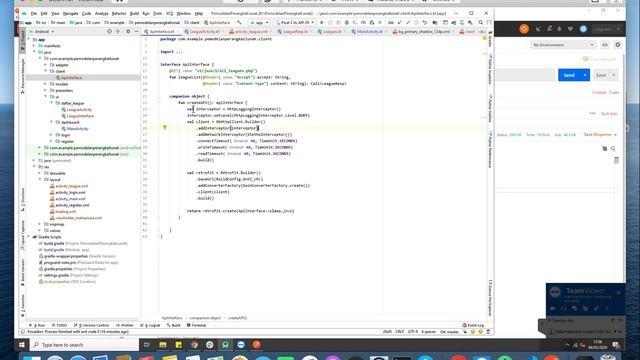The height and width of the screenshot is (360, 640).
Task: Open the Android project view dropdown
Action: tap(41, 31)
